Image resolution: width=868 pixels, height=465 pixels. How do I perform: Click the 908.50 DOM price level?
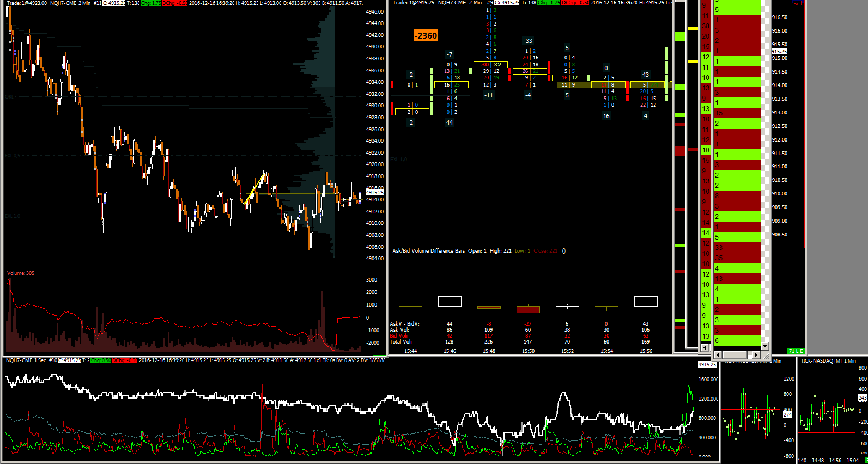pos(780,235)
